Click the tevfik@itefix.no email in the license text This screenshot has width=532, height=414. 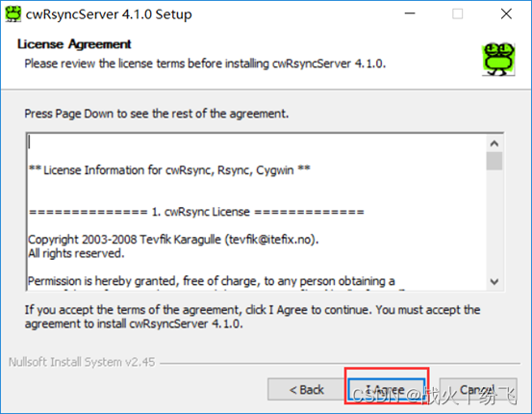pyautogui.click(x=270, y=240)
